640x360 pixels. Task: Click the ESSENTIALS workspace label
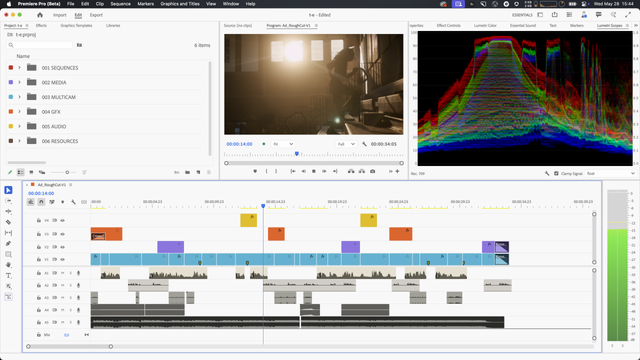[522, 15]
